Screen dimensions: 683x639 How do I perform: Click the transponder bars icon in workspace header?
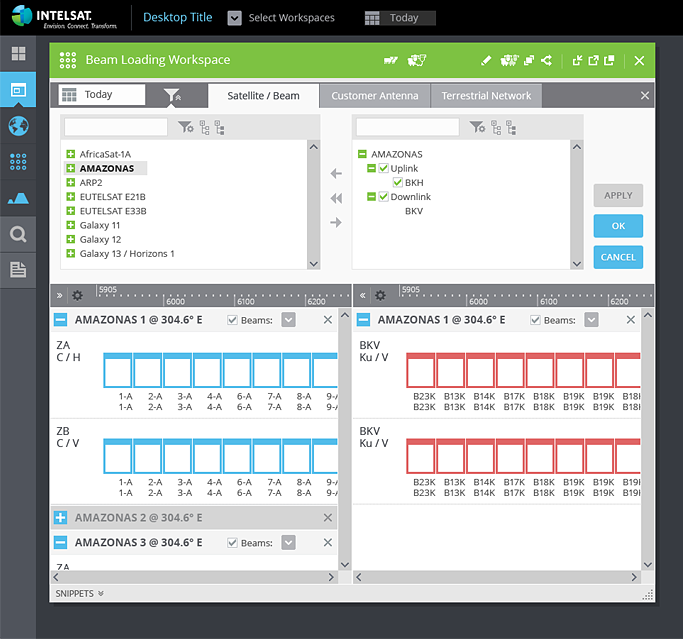(x=390, y=61)
